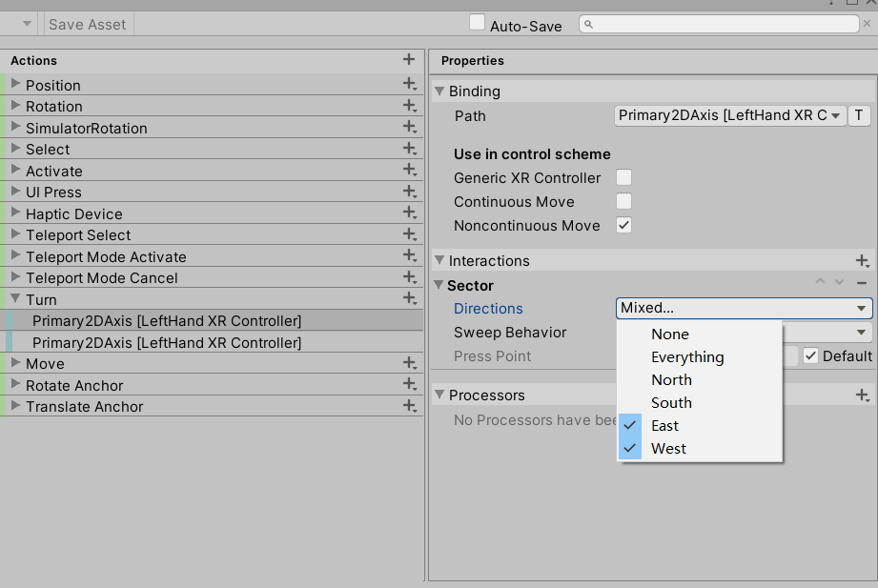Viewport: 878px width, 588px height.
Task: Enable the Generic XR Controller scheme checkbox
Action: (623, 177)
